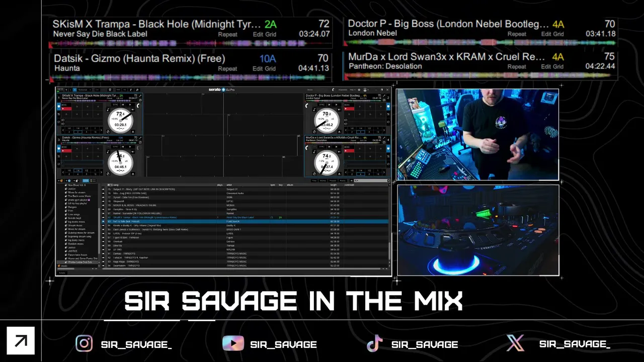This screenshot has height=362, width=644.
Task: Seek in deck 1 track overview waveform
Action: 99,101
